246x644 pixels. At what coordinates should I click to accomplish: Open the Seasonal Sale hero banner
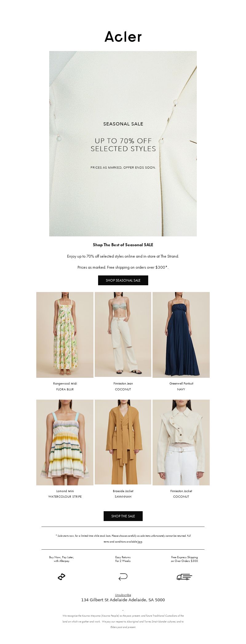pyautogui.click(x=123, y=144)
